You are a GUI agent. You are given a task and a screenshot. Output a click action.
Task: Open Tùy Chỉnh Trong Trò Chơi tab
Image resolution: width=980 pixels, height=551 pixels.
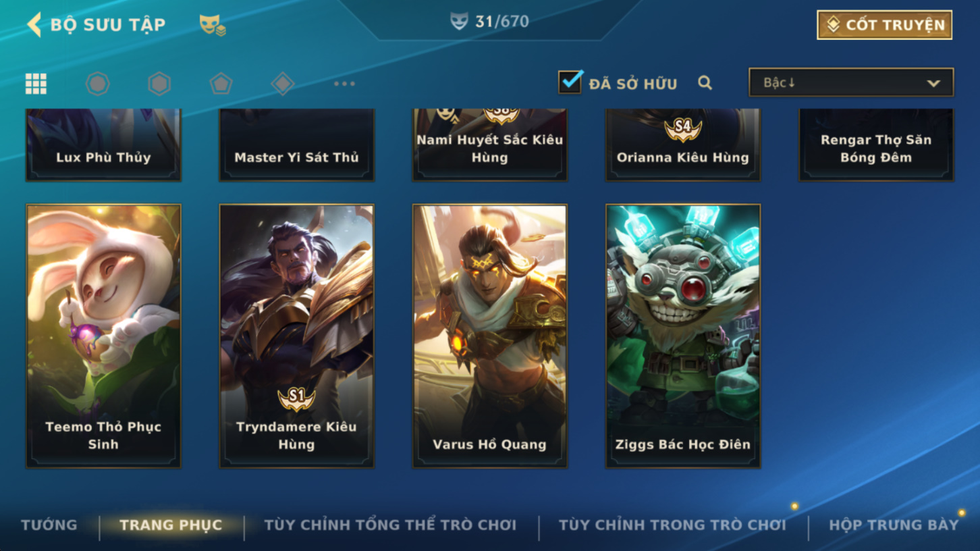point(672,525)
